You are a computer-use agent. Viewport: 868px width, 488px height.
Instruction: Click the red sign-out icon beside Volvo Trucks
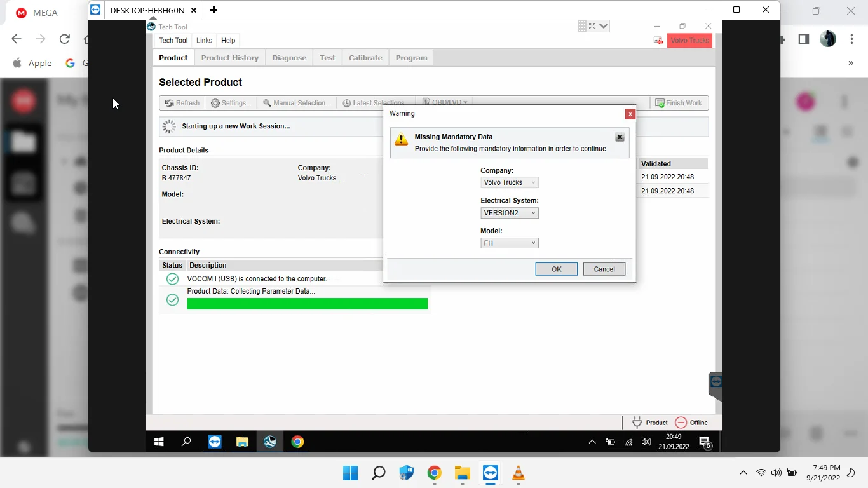tap(658, 41)
